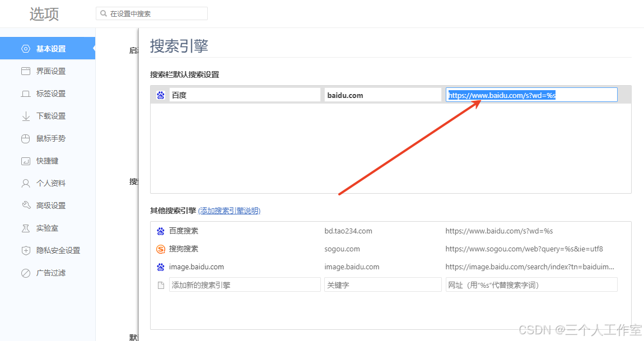Edit the baidu.com keyword field

[383, 95]
